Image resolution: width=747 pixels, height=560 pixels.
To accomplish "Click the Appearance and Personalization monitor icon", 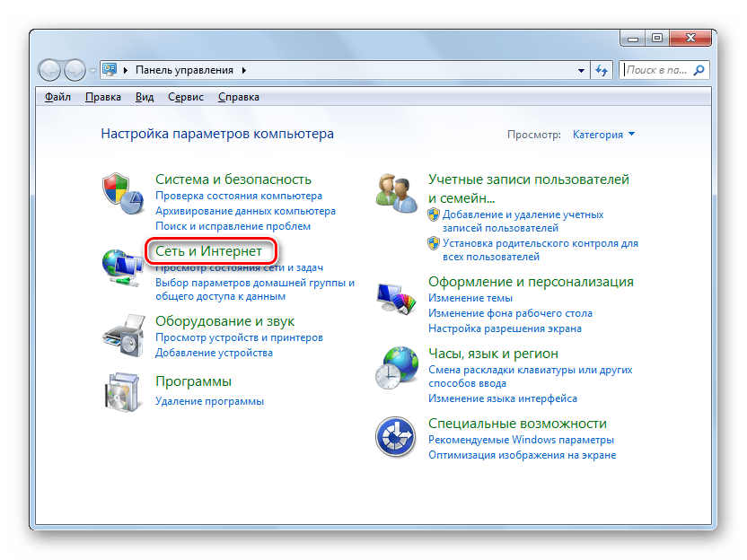I will click(395, 300).
